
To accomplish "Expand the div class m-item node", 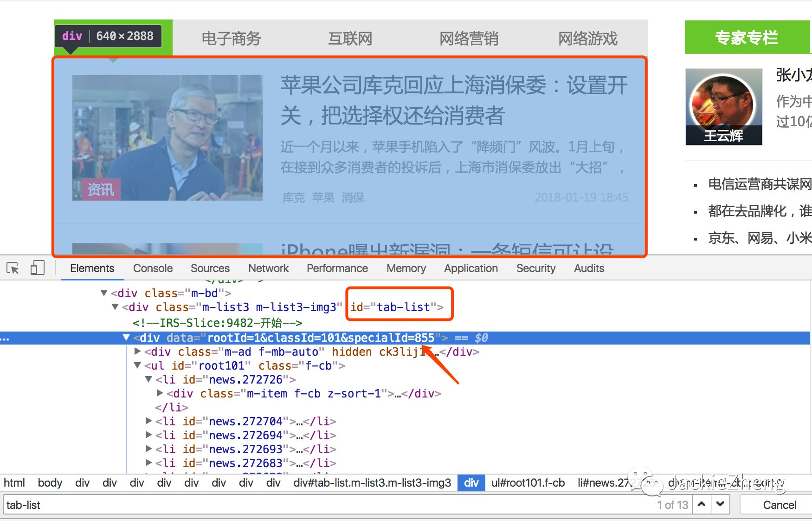I will tap(160, 393).
